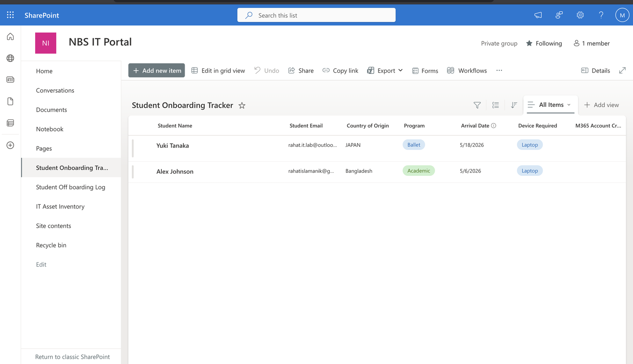This screenshot has height=364, width=633.
Task: Click the Search this list box
Action: pos(316,15)
